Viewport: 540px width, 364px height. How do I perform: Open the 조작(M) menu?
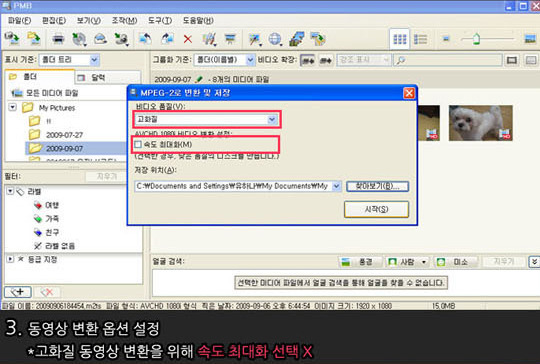tap(124, 20)
